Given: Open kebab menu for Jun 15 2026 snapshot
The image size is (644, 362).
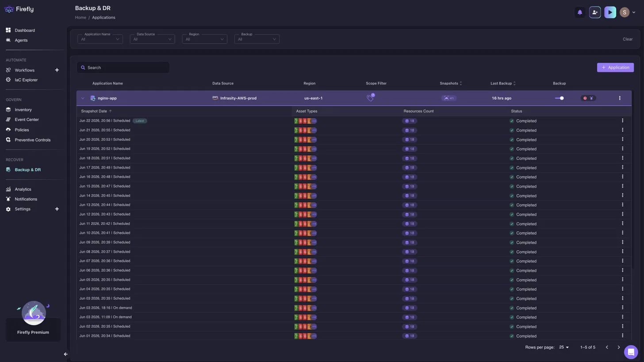Looking at the screenshot, I should (622, 186).
